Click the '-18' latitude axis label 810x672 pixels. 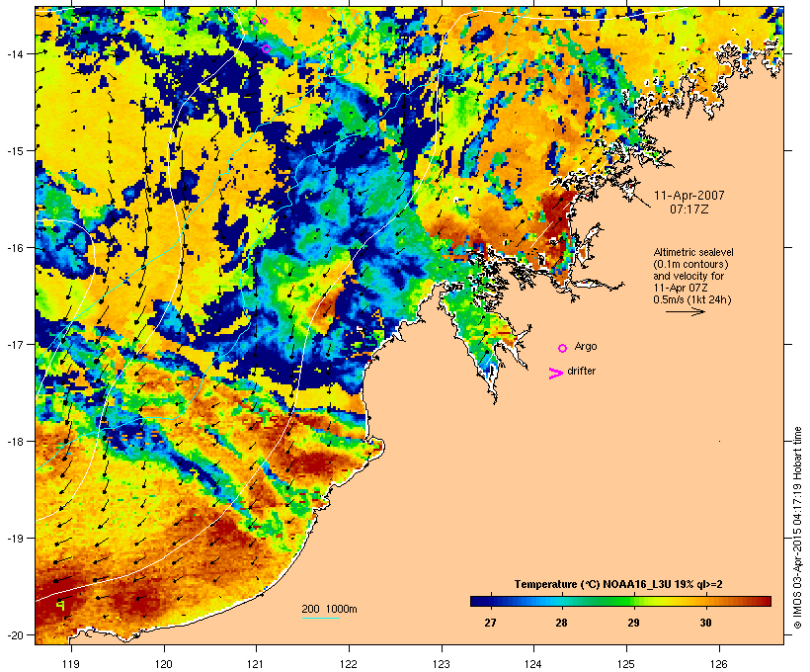(x=14, y=442)
